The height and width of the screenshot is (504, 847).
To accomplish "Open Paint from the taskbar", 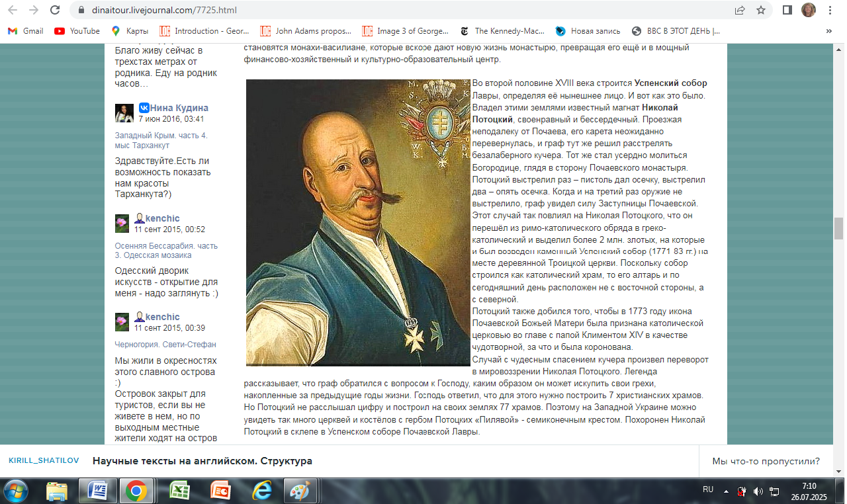I will (301, 491).
